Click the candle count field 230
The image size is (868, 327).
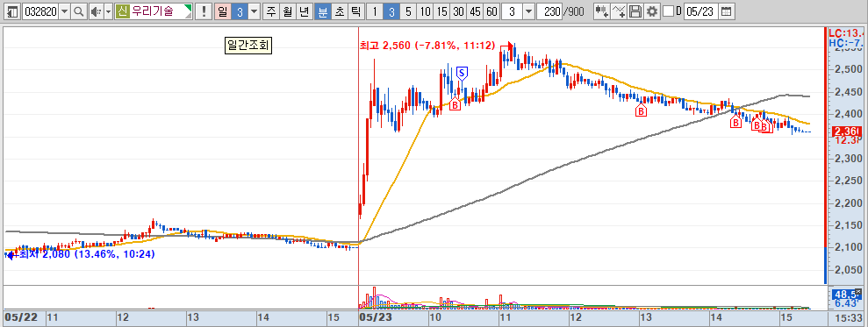(x=549, y=11)
